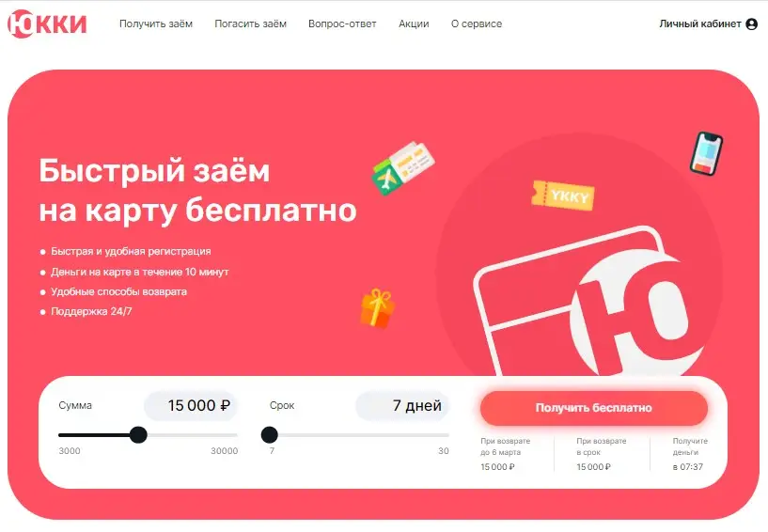The height and width of the screenshot is (532, 768).
Task: Click the Юкки logo
Action: point(47,23)
